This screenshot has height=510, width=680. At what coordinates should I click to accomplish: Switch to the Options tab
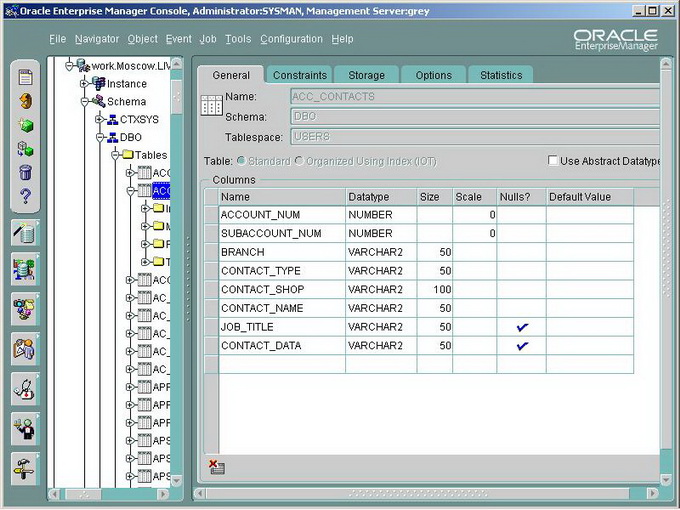[x=434, y=75]
